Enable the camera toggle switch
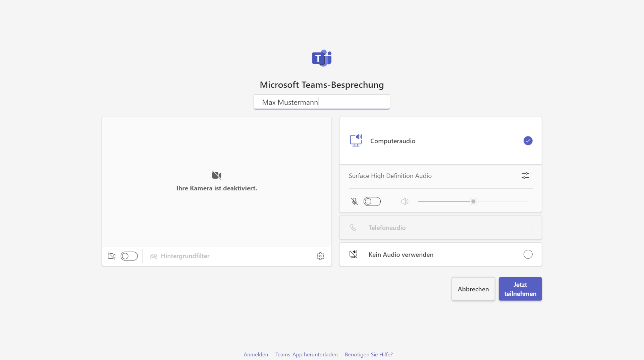Image resolution: width=644 pixels, height=360 pixels. pos(129,256)
